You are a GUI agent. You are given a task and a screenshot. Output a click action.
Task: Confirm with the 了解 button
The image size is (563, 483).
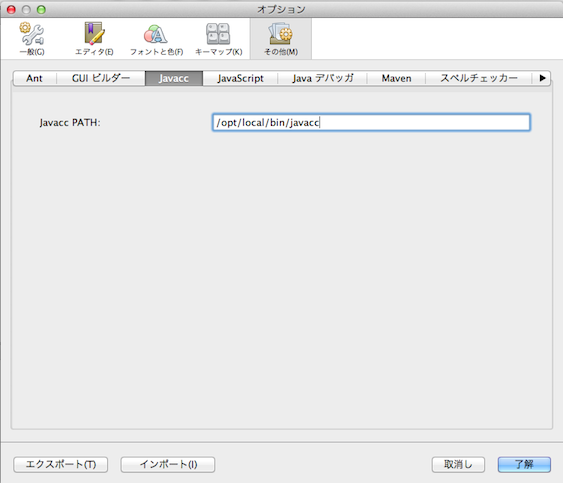(524, 464)
